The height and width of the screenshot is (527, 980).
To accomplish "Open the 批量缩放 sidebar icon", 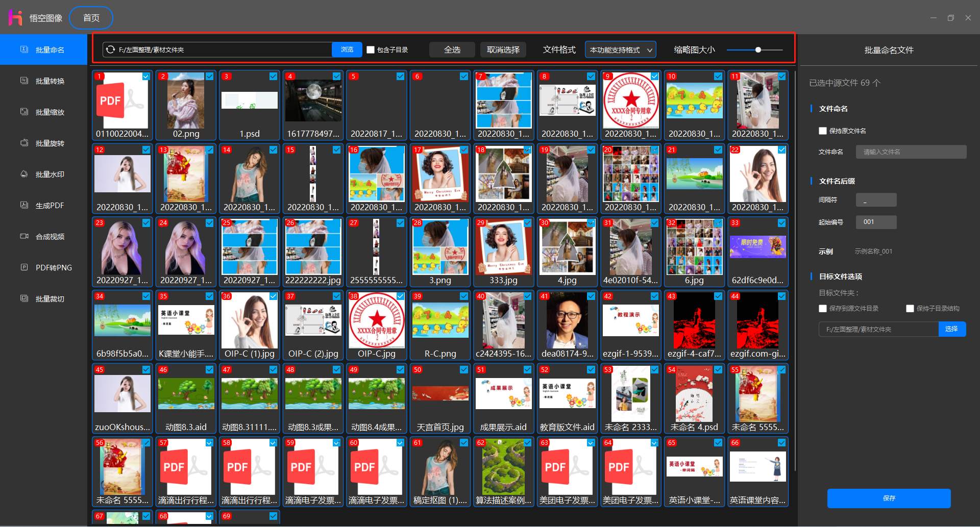I will 24,112.
